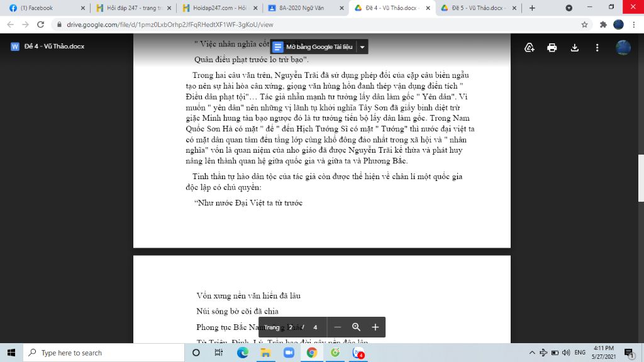Click text "Như nước Đại Việt ta từ trước"
Screen dimensions: 644x362
click(x=250, y=203)
